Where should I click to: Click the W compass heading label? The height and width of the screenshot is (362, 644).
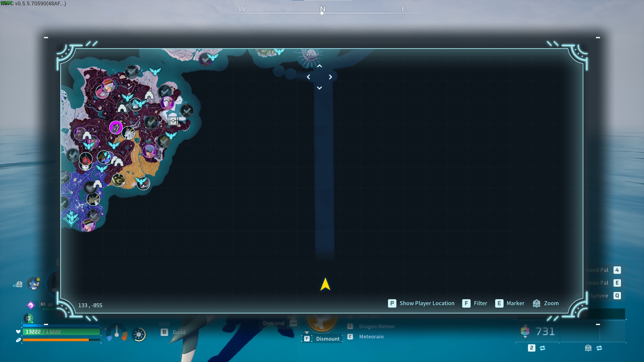[x=242, y=9]
